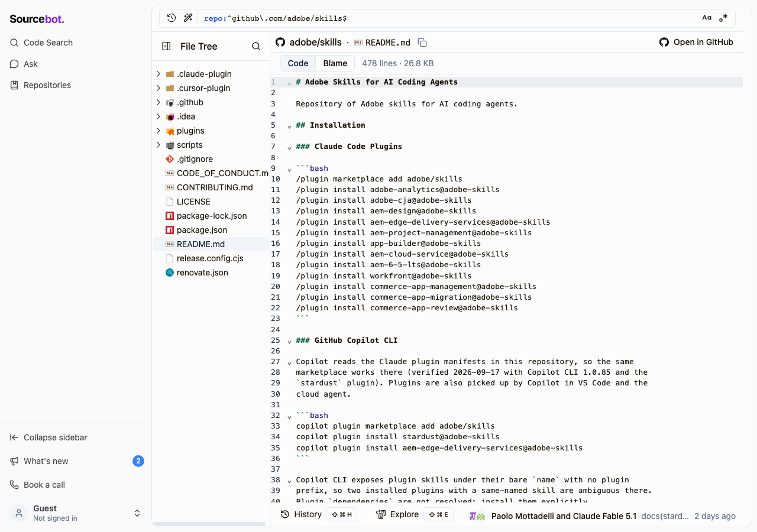This screenshot has width=757, height=532.
Task: Select README.md in the file tree
Action: pos(210,244)
